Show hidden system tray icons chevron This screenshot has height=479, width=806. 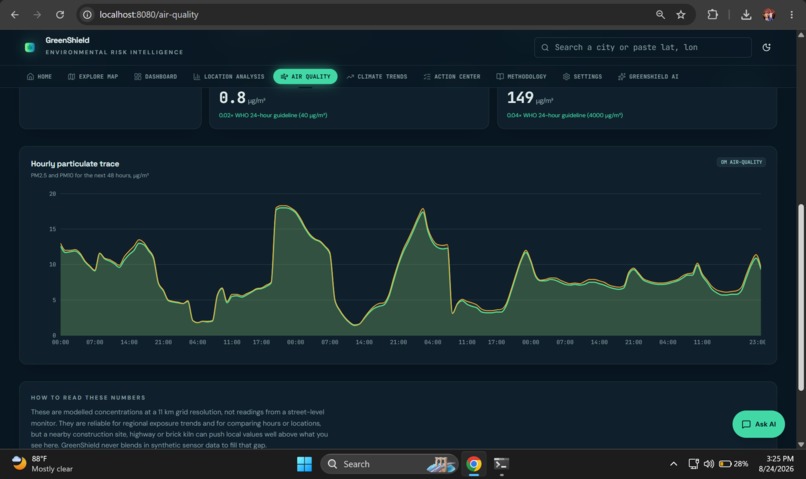tap(673, 464)
